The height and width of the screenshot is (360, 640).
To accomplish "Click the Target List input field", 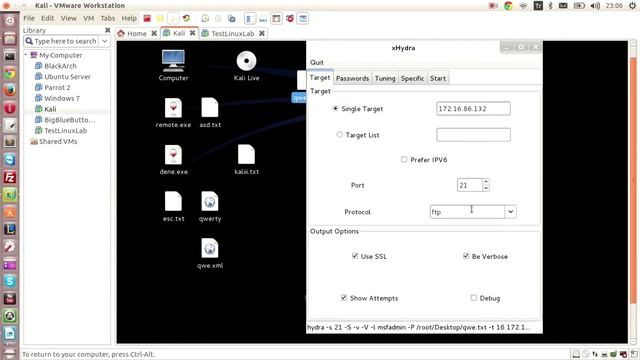I will click(473, 135).
